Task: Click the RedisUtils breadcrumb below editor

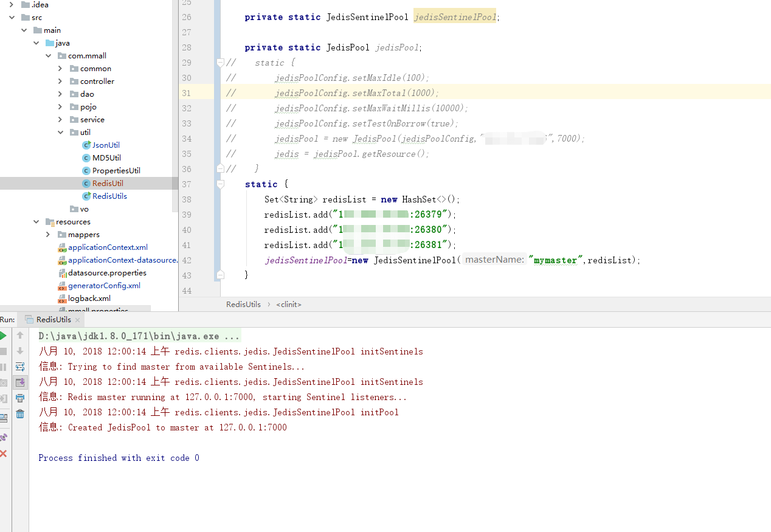Action: [243, 305]
